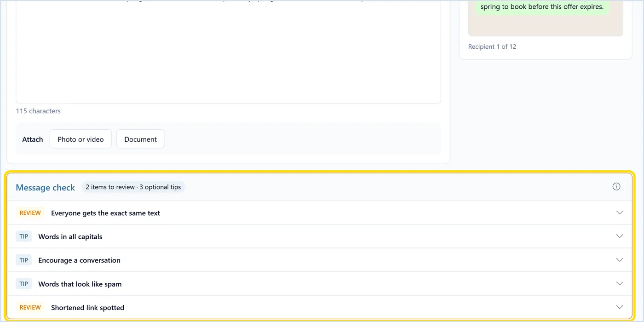The height and width of the screenshot is (322, 644).
Task: Expand 'Words in all capitals' chevron
Action: [620, 236]
